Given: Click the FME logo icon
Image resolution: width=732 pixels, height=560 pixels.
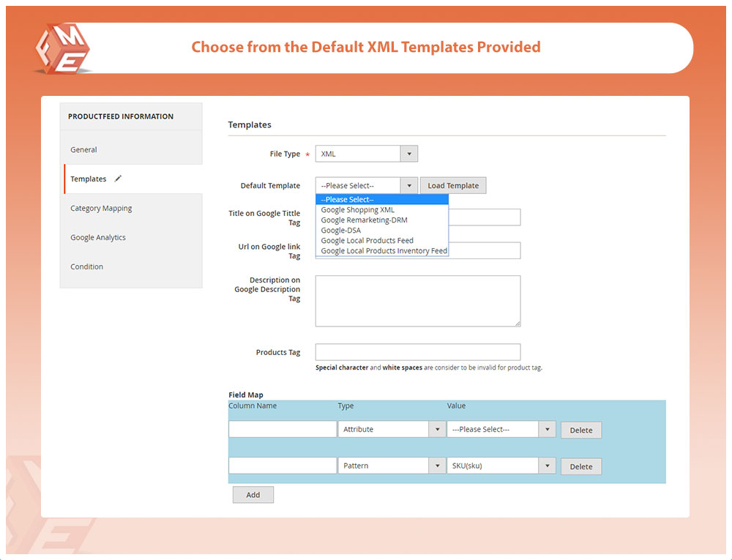Looking at the screenshot, I should click(61, 48).
